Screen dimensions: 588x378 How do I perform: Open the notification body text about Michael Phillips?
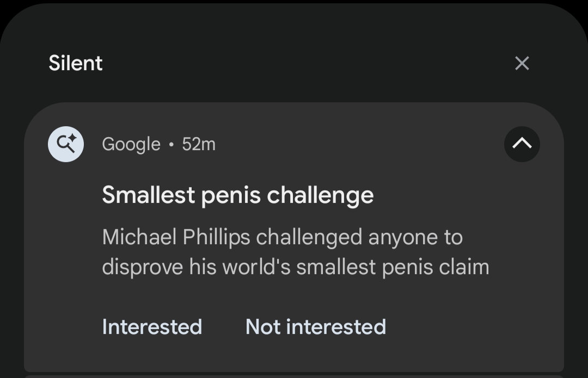295,252
